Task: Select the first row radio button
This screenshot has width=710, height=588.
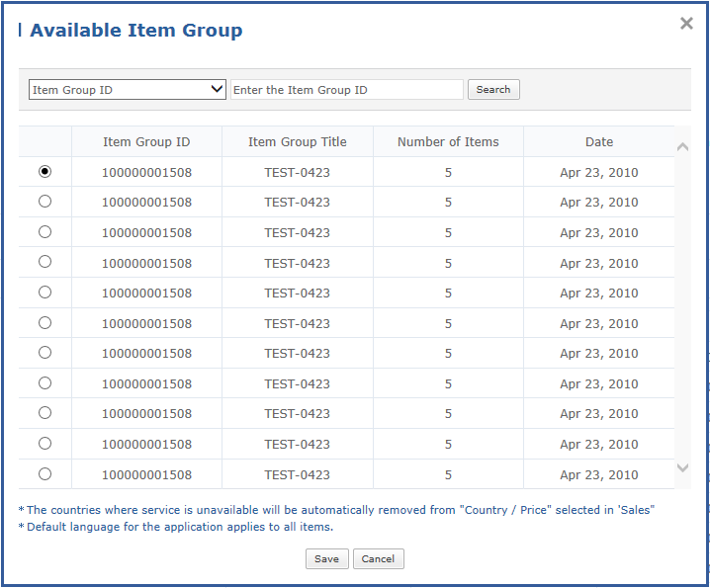Action: coord(44,171)
